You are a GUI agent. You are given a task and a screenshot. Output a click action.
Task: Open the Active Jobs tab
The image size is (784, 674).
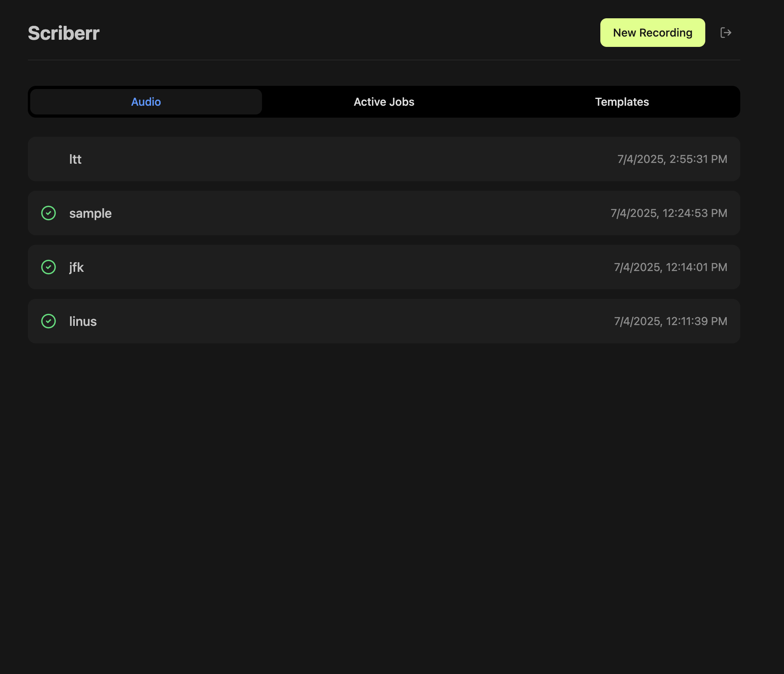[x=384, y=102]
